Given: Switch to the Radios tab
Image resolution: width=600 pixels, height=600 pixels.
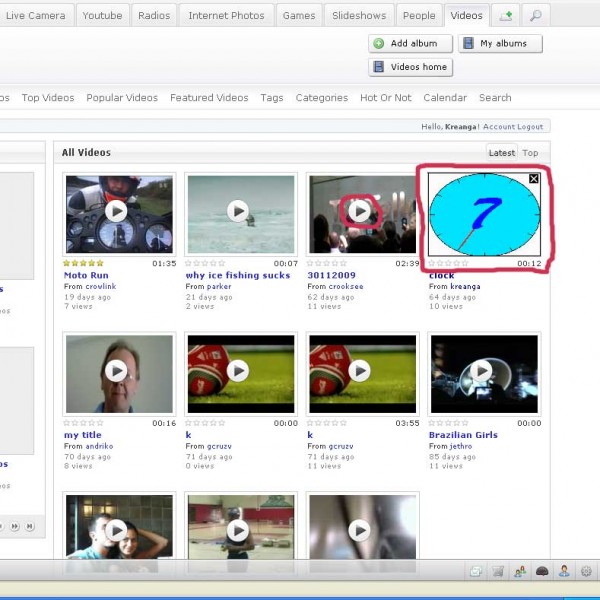Looking at the screenshot, I should coord(154,16).
